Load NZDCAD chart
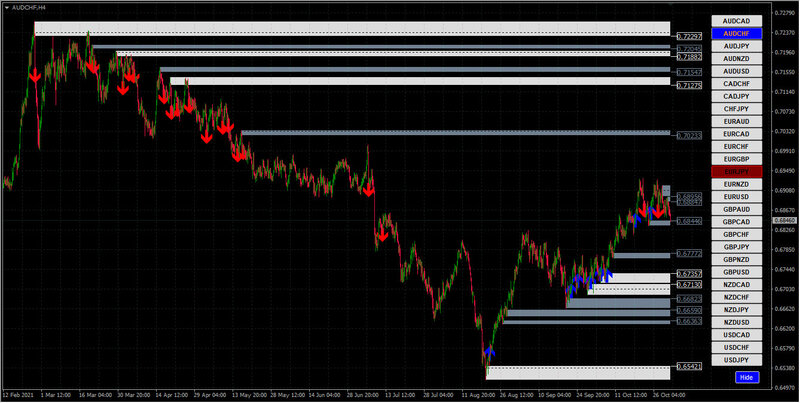This screenshot has height=403, width=800. 737,285
